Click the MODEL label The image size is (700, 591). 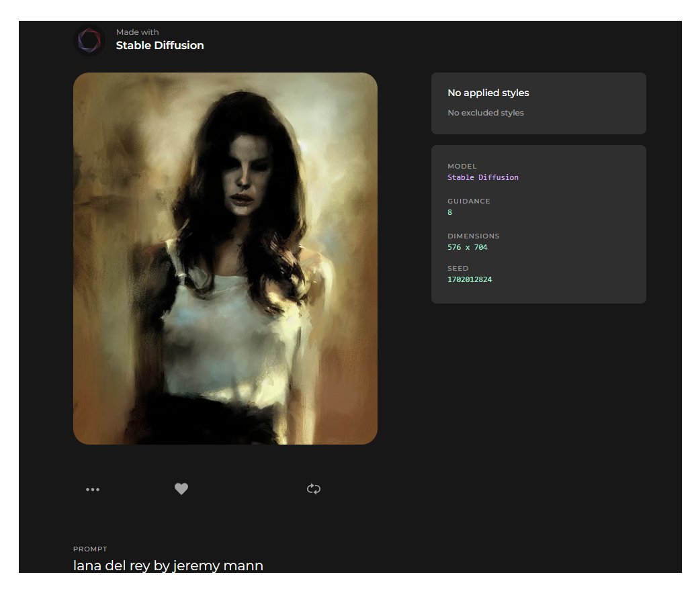tap(462, 166)
